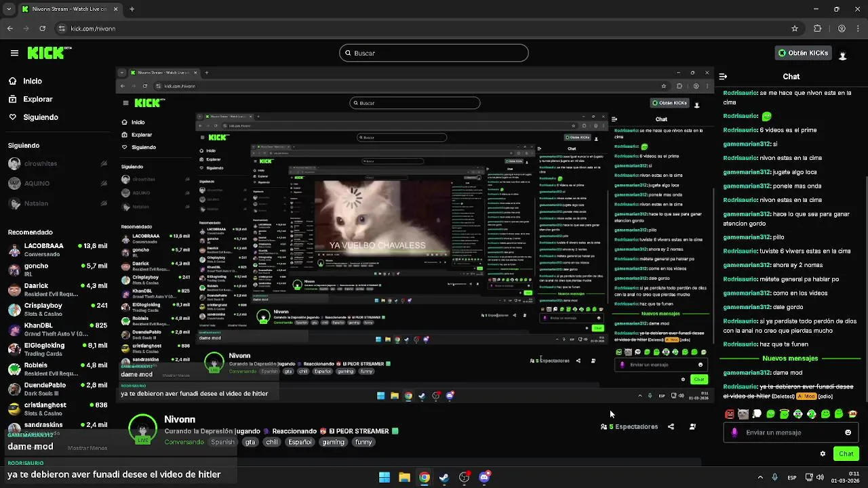Insert the white thought bubble emote
This screenshot has width=868, height=488.
tap(757, 414)
